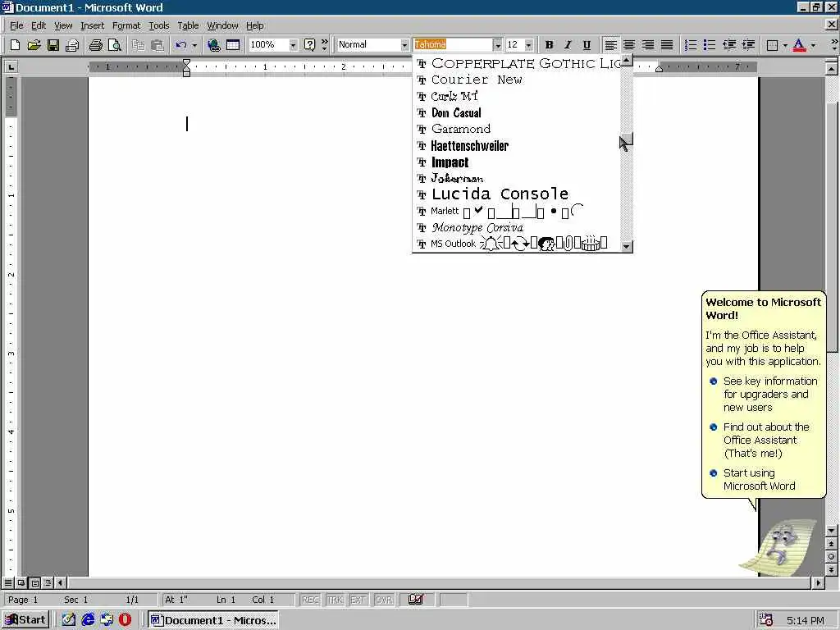840x630 pixels.
Task: Create a new blank document
Action: (x=15, y=45)
